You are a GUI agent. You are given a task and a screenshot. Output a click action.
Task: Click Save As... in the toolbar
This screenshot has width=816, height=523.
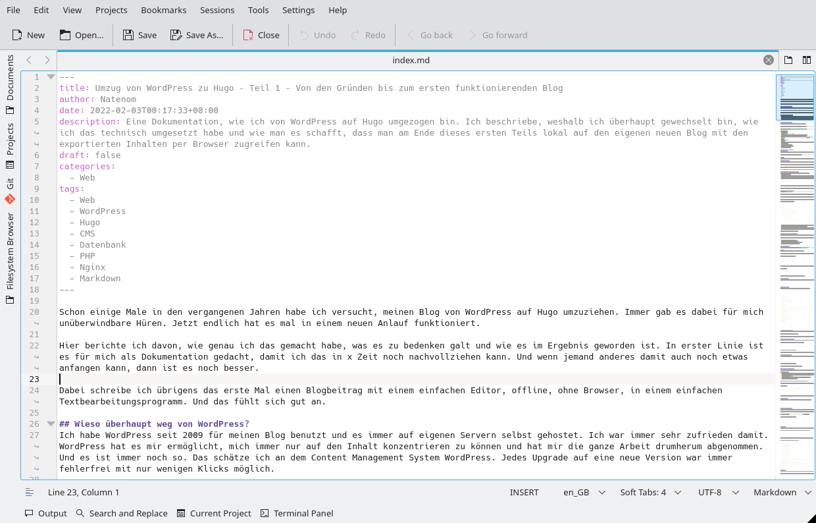click(197, 35)
